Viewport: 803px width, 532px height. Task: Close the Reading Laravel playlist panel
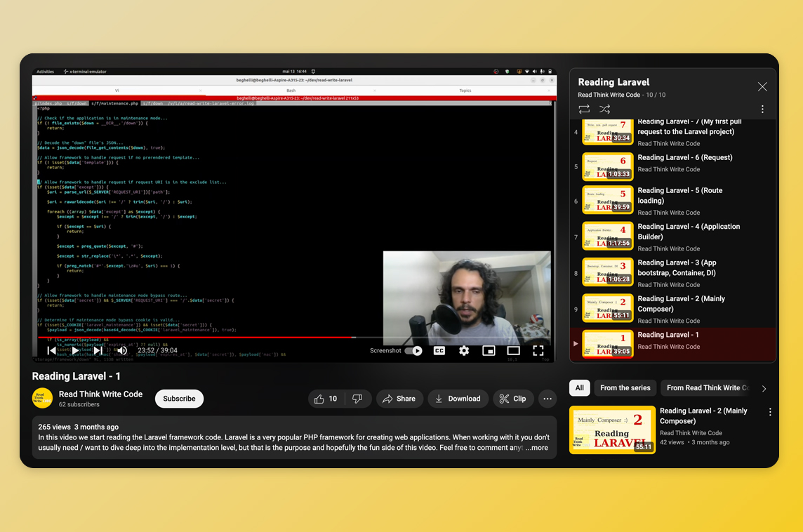point(762,86)
